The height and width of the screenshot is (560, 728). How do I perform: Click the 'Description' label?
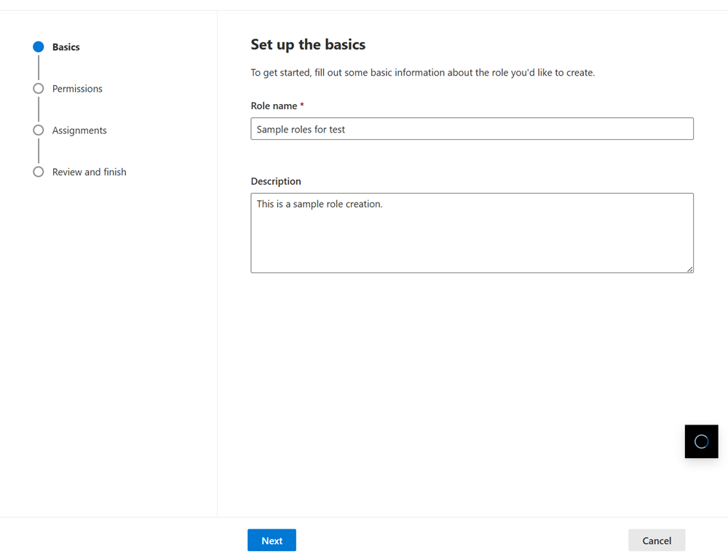(x=276, y=181)
